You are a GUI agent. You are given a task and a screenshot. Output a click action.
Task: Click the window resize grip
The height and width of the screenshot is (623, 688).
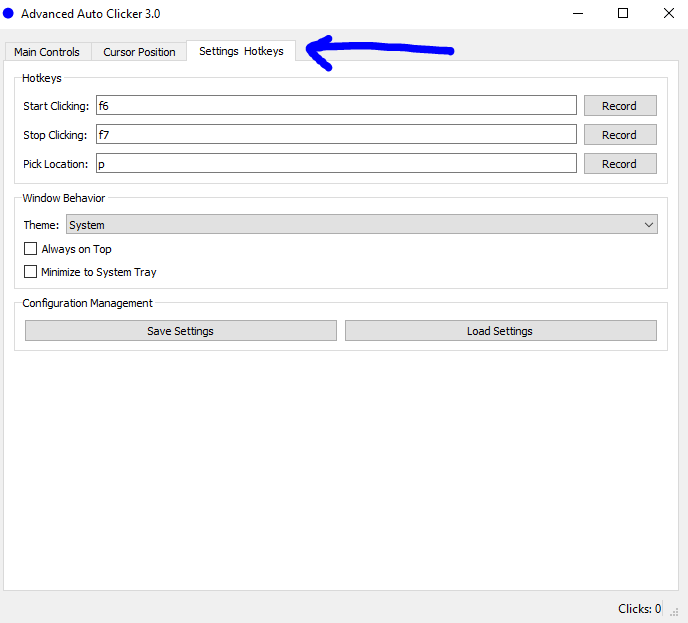pyautogui.click(x=674, y=612)
